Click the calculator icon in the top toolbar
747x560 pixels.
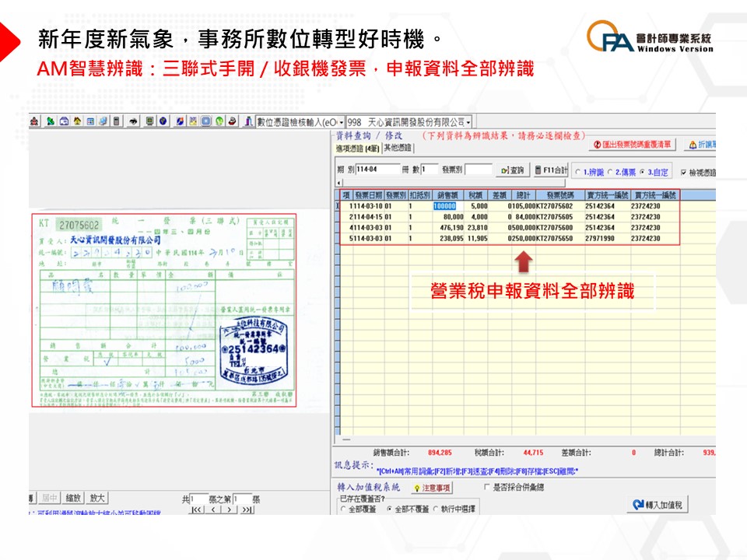point(117,121)
